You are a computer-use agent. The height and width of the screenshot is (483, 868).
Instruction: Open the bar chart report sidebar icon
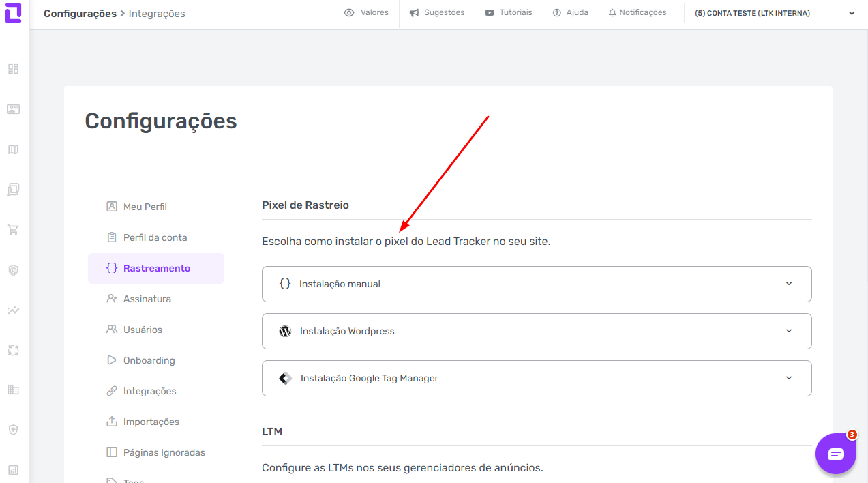coord(13,470)
